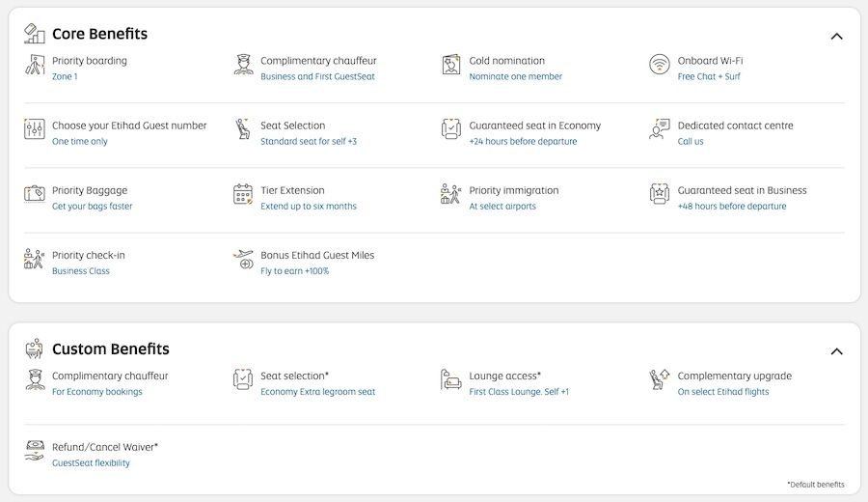Click the Refund/Cancel Waiver icon

35,452
